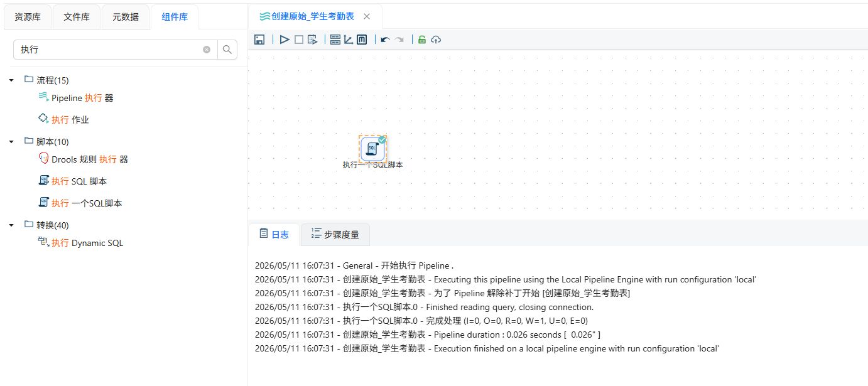
Task: Undo the last canvas change
Action: 385,40
